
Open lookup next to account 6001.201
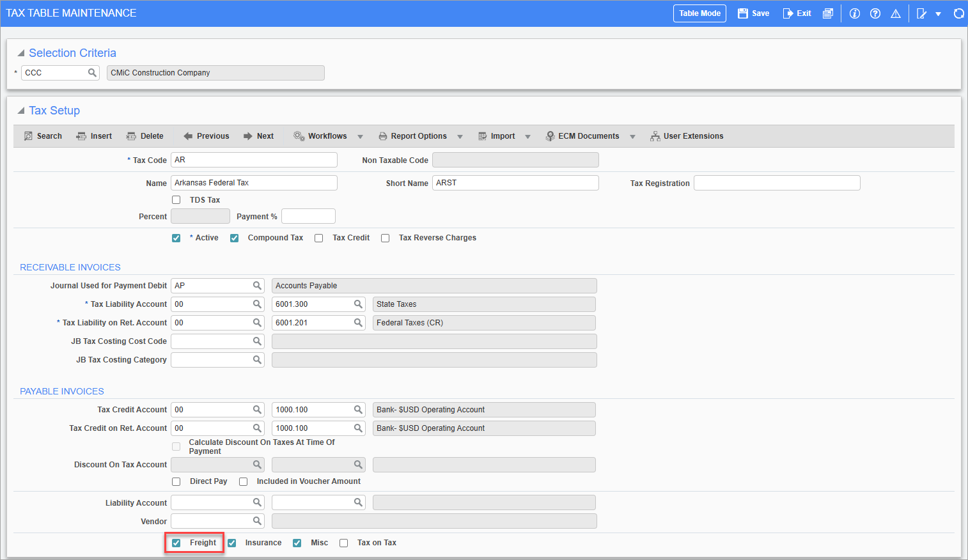[358, 323]
